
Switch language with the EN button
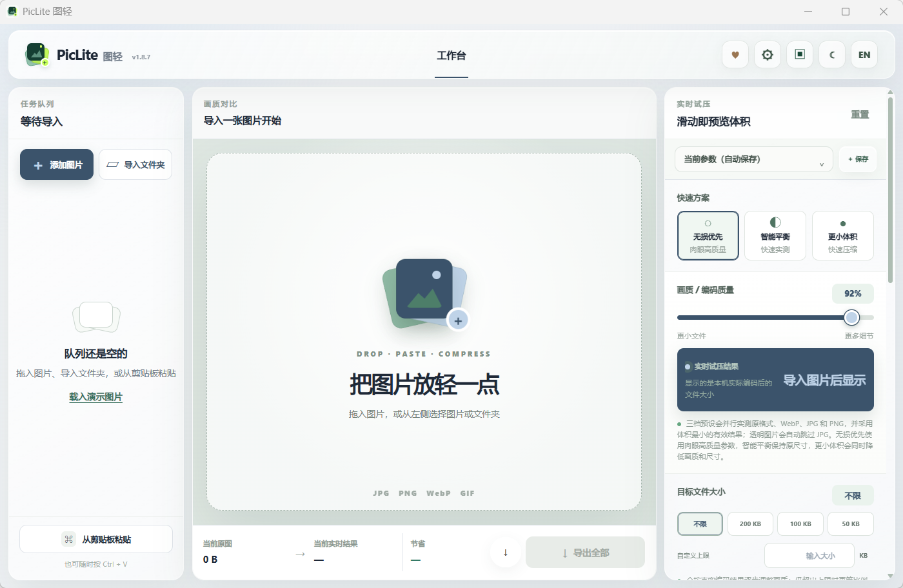[864, 55]
